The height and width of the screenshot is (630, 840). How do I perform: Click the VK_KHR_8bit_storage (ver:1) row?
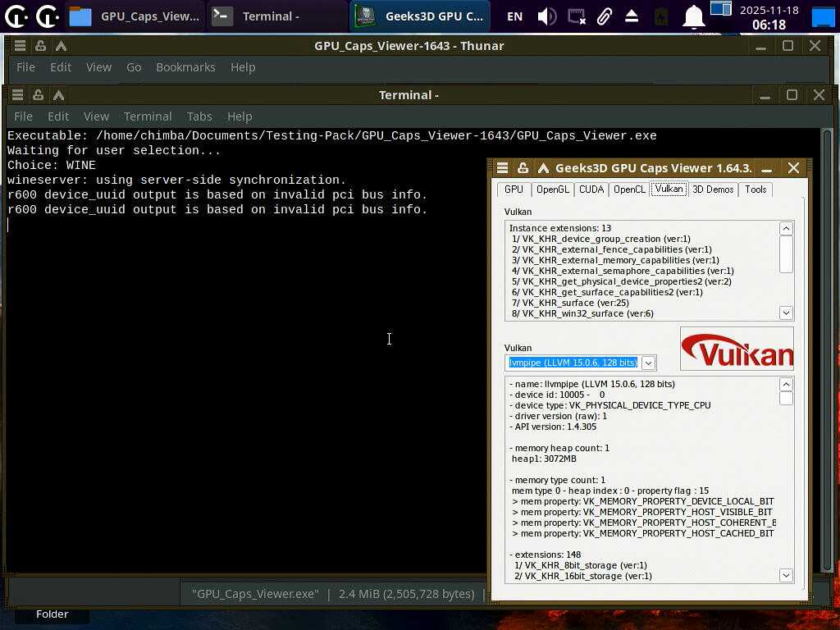coord(580,565)
